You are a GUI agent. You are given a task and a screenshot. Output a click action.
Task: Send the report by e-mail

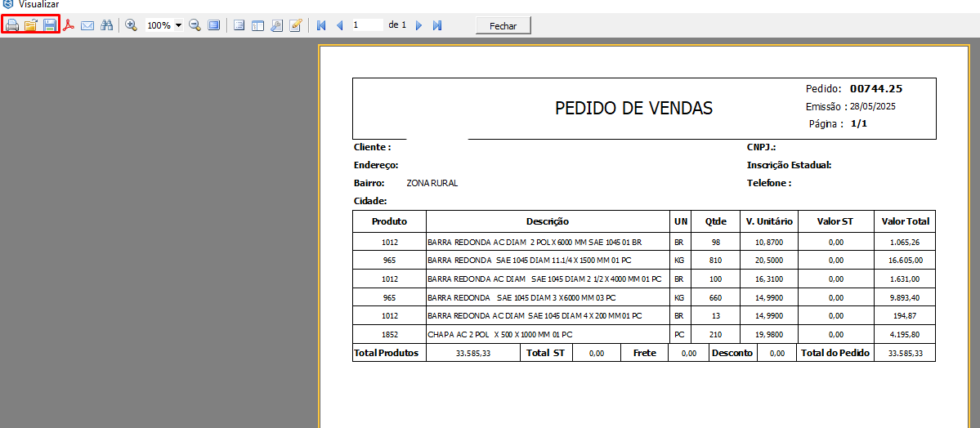click(87, 25)
